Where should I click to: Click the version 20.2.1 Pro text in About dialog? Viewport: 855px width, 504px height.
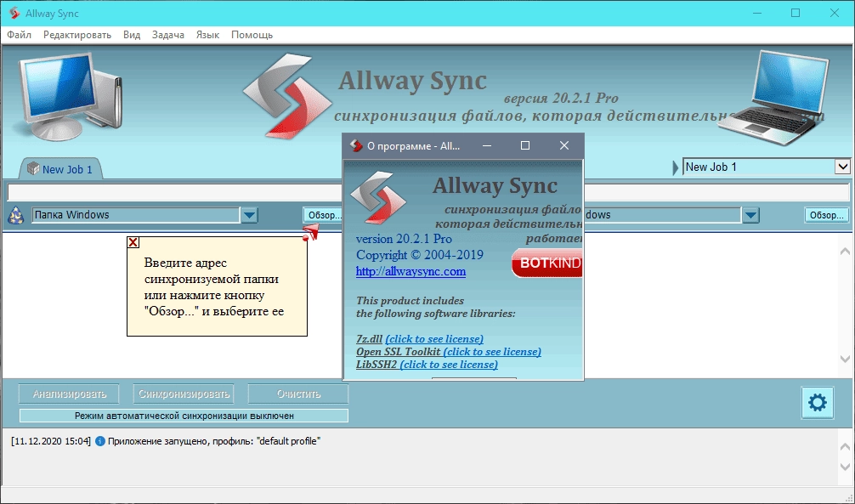coord(404,239)
